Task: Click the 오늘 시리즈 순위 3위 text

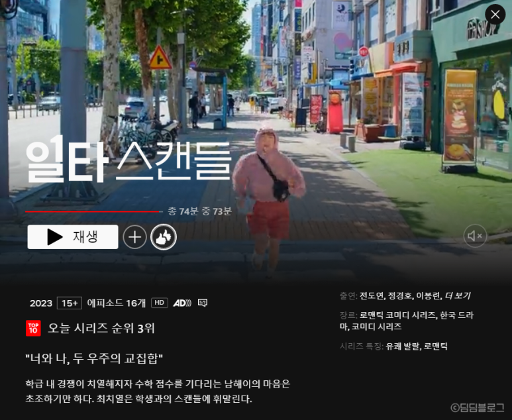Action: pos(101,328)
